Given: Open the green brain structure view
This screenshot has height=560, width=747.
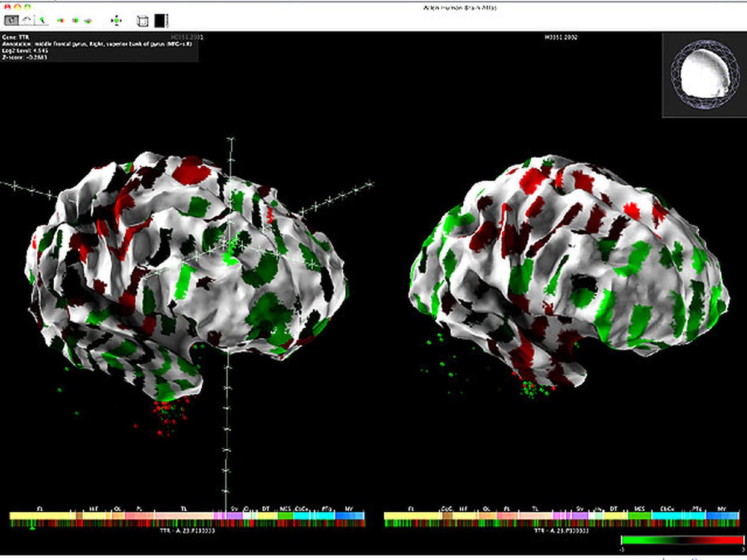Looking at the screenshot, I should (x=74, y=20).
